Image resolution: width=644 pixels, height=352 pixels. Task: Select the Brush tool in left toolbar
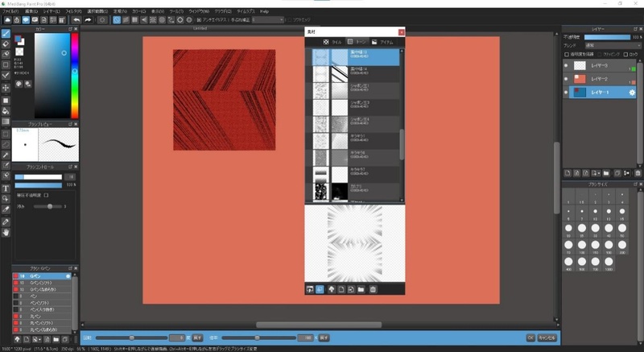(x=6, y=33)
